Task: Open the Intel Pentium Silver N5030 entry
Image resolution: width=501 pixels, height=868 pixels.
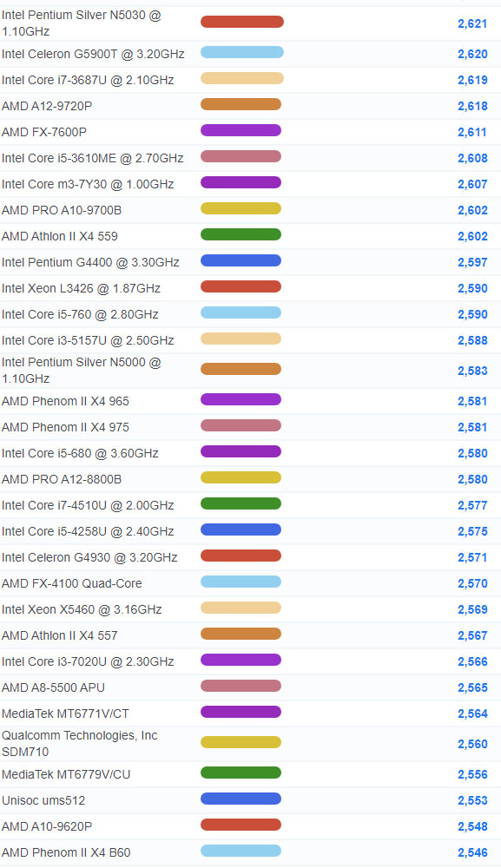Action: click(82, 23)
